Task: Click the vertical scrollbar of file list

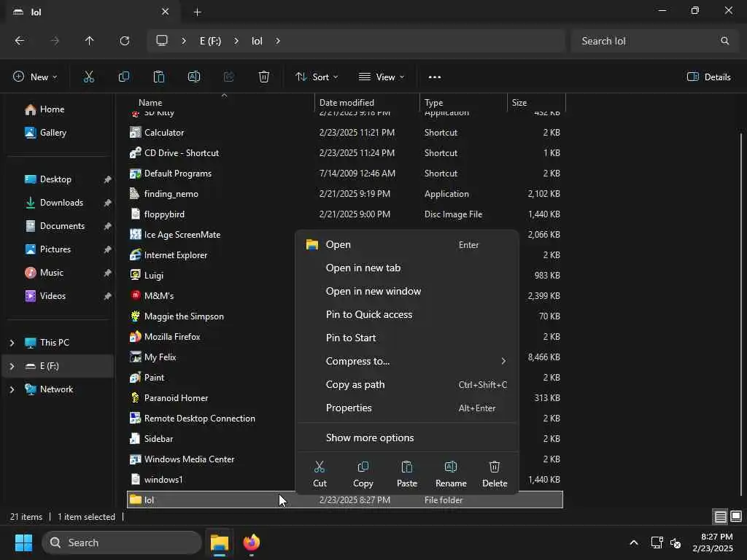Action: pyautogui.click(x=741, y=314)
